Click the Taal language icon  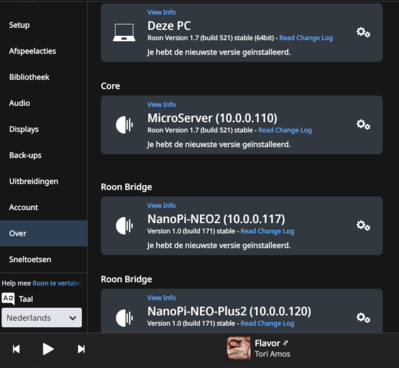[x=8, y=299]
